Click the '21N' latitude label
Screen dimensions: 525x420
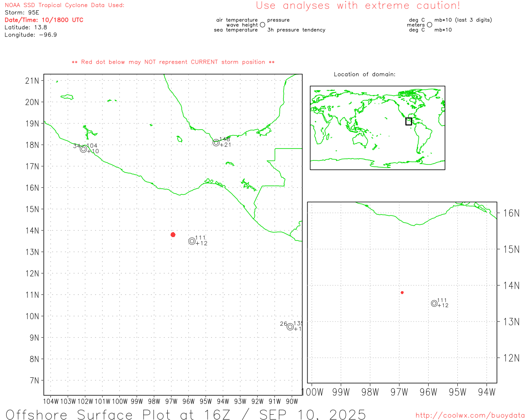click(32, 81)
